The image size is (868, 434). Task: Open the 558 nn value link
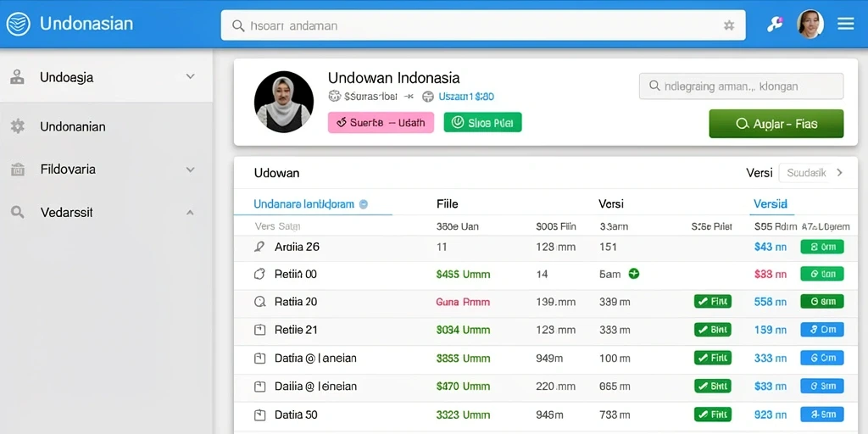[770, 302]
